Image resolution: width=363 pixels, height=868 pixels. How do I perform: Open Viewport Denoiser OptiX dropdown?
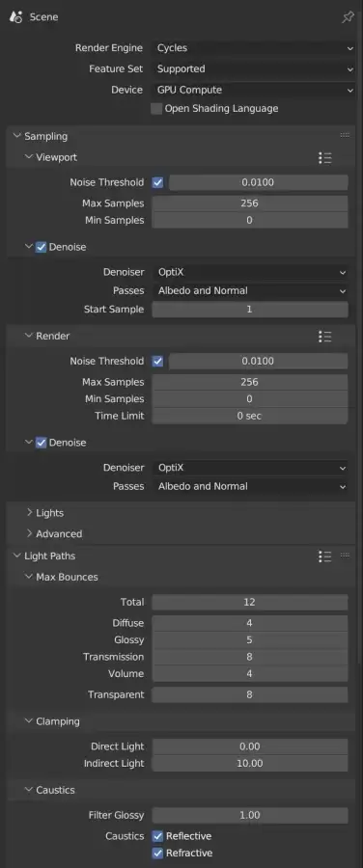[250, 272]
